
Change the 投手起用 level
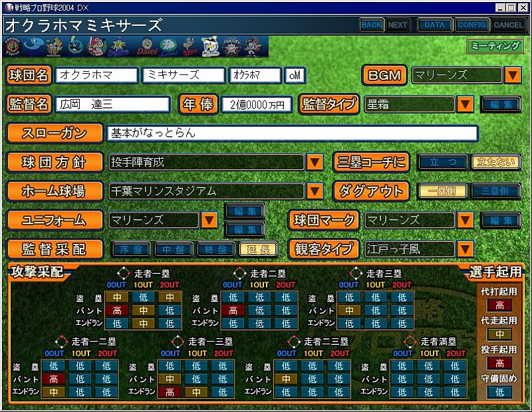[x=499, y=363]
